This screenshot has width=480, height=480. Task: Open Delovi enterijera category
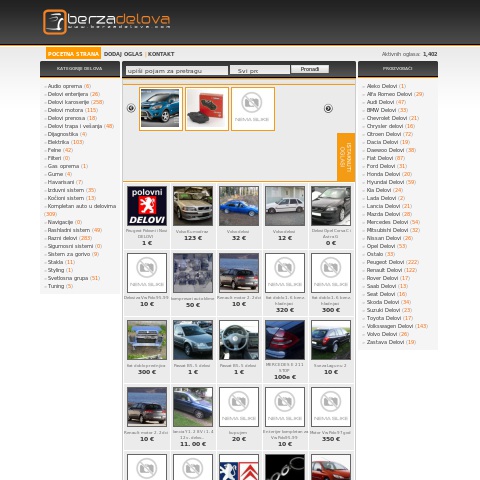68,94
